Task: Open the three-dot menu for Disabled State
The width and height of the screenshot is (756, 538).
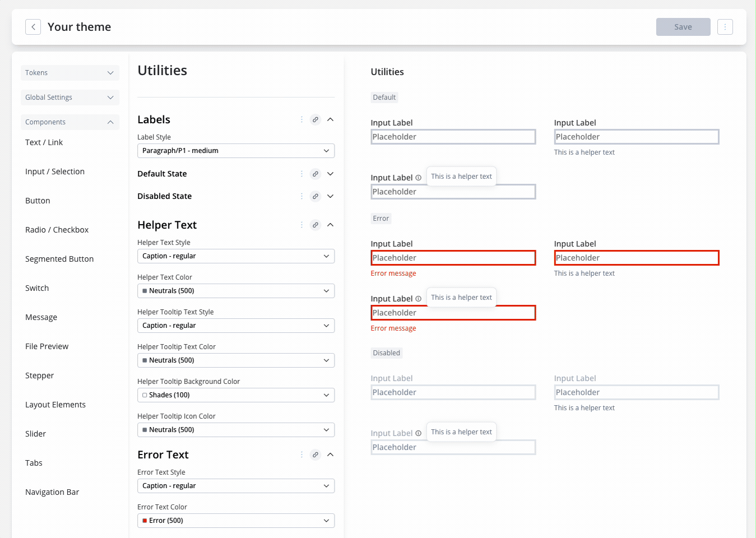Action: click(302, 196)
